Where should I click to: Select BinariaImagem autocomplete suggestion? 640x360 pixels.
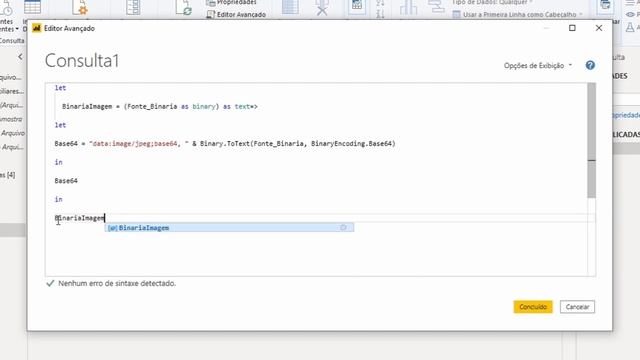(229, 228)
